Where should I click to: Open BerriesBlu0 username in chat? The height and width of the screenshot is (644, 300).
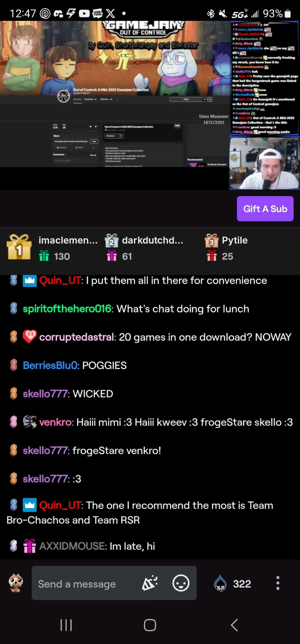[x=50, y=366]
